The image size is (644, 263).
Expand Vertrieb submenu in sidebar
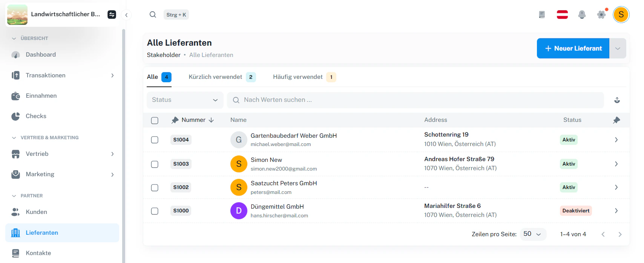pos(112,154)
